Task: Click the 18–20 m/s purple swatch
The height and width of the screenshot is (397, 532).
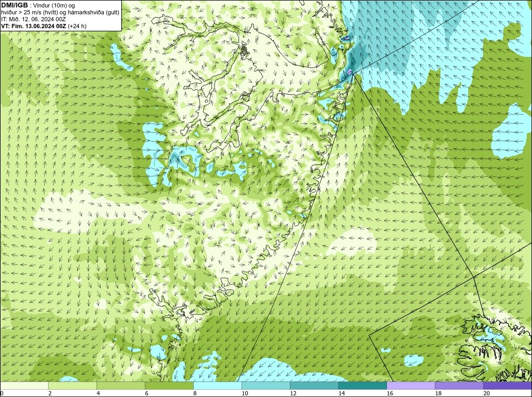Action: pyautogui.click(x=460, y=385)
